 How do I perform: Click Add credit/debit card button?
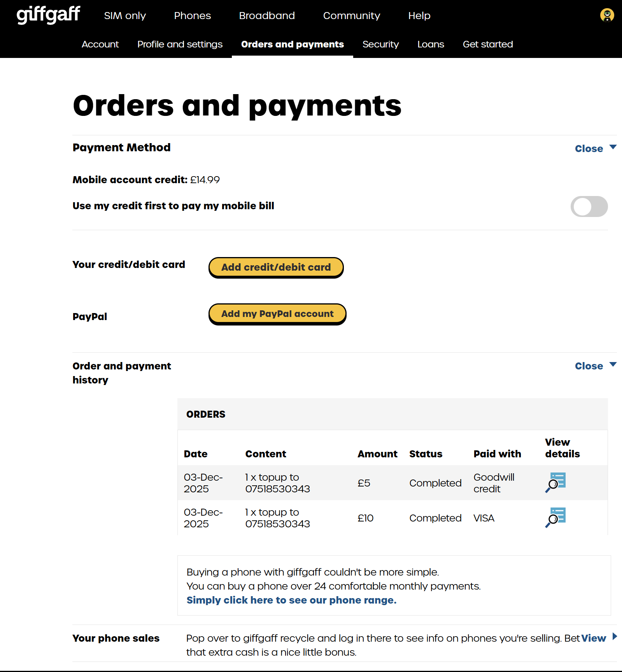[276, 267]
